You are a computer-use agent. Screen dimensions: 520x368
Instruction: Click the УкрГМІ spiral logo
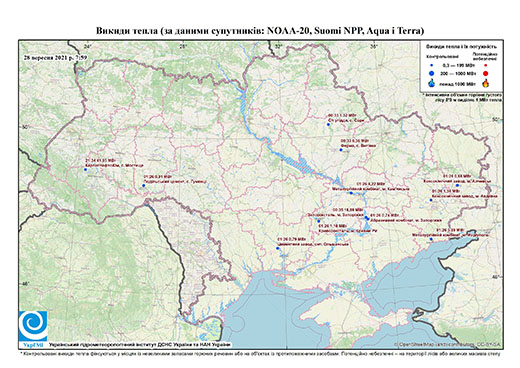33,326
